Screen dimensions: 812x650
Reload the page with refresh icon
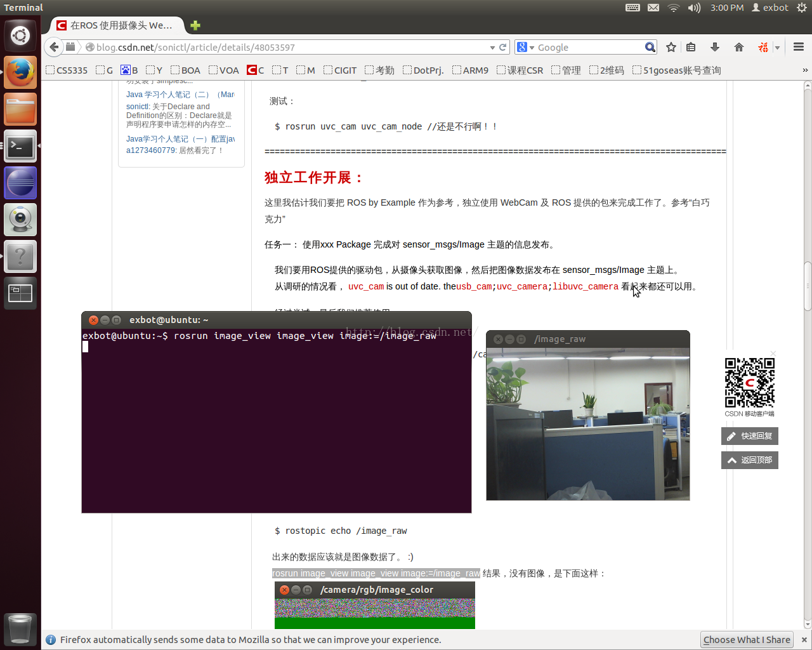[x=503, y=47]
